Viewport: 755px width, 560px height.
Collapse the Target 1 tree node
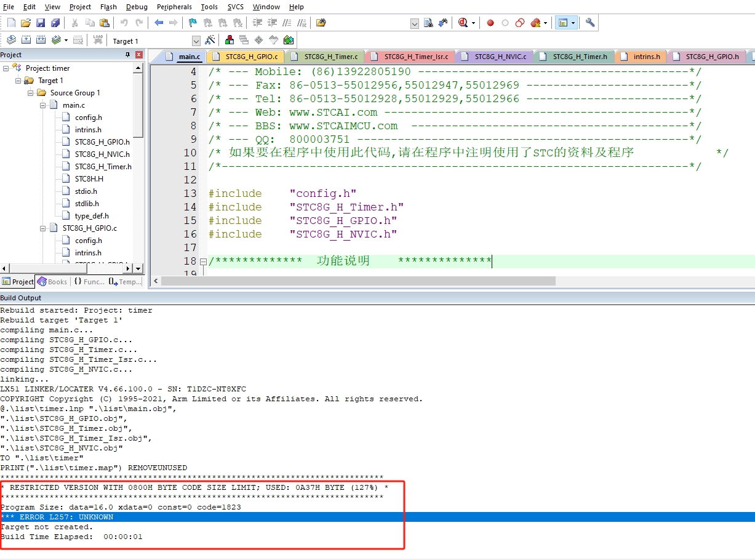tap(18, 81)
